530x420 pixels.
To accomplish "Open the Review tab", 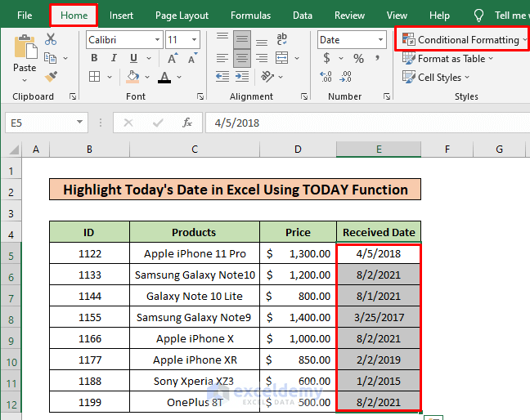I will pos(349,16).
